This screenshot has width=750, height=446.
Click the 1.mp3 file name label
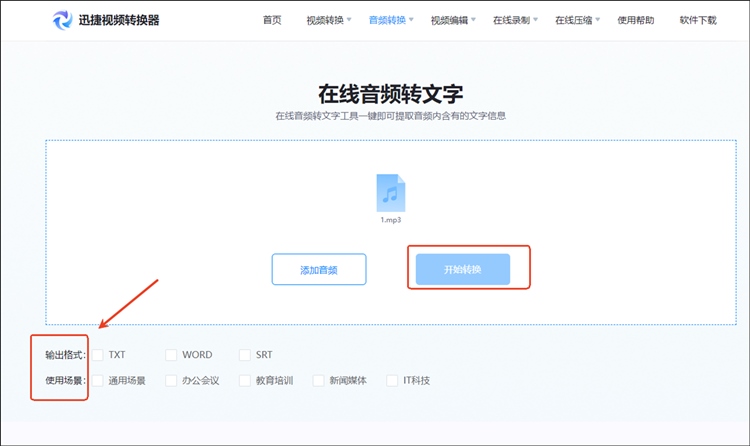(391, 220)
